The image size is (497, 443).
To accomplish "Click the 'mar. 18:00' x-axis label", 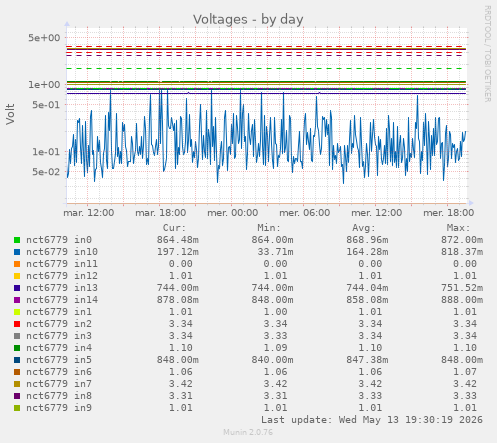I will [x=161, y=213].
